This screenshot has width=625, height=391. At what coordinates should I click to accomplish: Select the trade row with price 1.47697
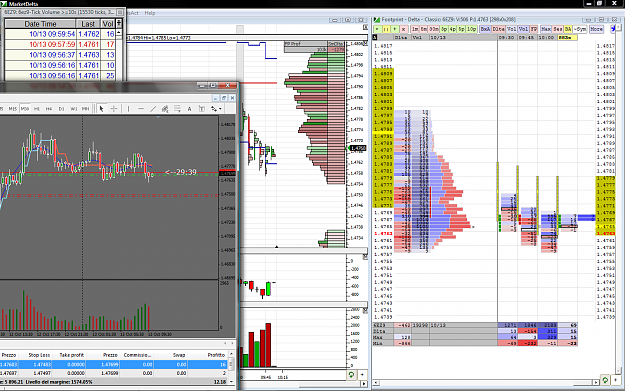point(114,373)
